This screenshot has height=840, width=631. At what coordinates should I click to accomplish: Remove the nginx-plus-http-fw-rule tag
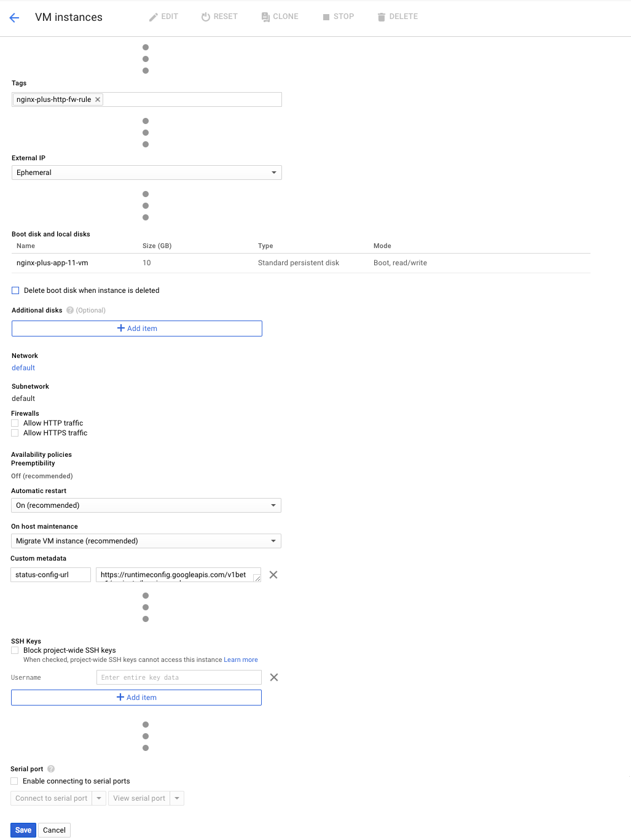(x=98, y=99)
